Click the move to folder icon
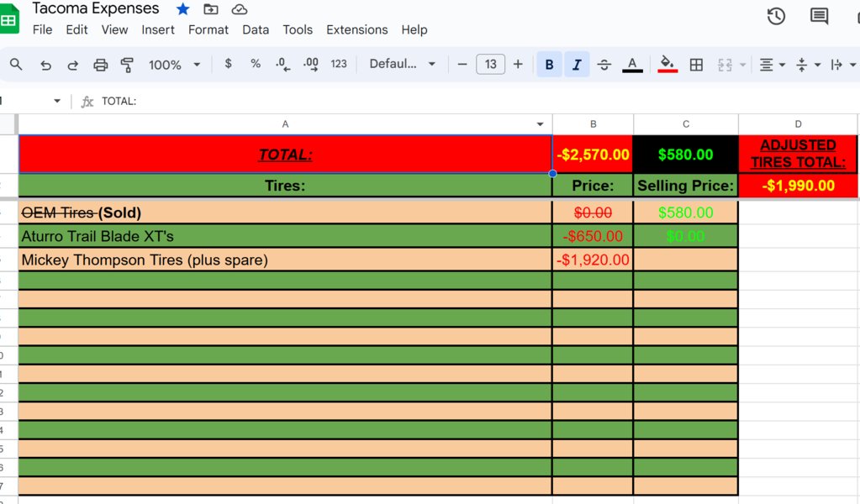The height and width of the screenshot is (504, 860). [211, 8]
